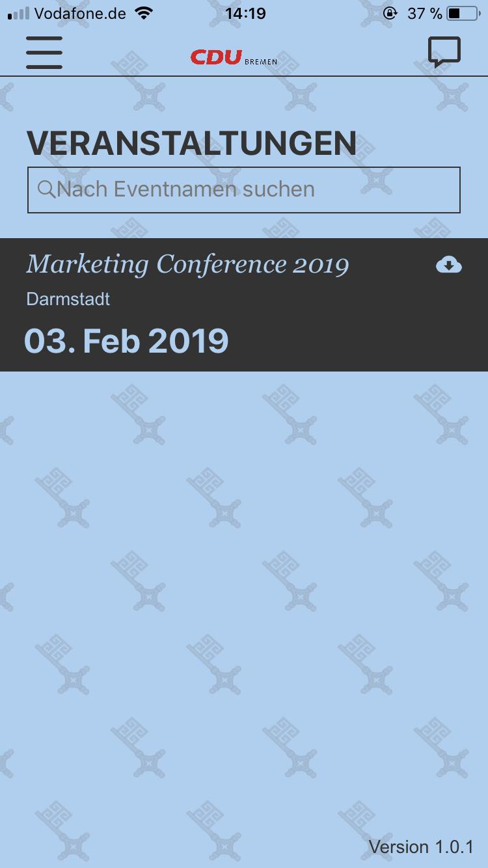The width and height of the screenshot is (488, 868).
Task: Tap the 14:19 clock in status bar
Action: [245, 13]
